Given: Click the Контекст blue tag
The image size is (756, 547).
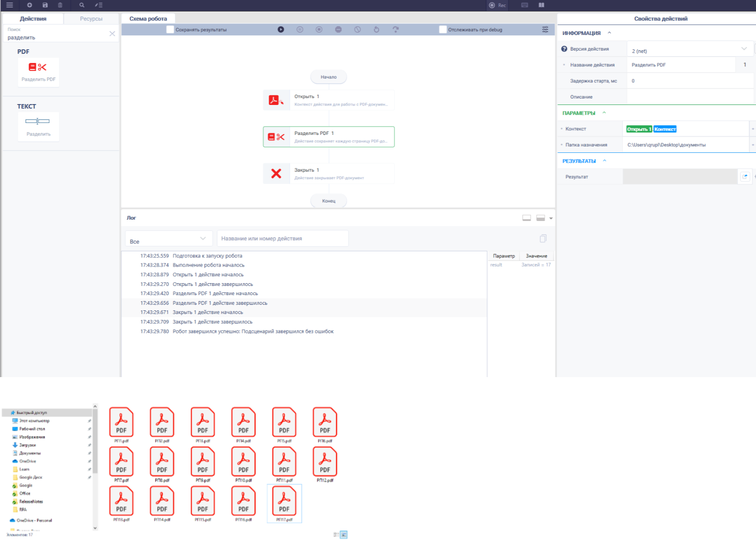Looking at the screenshot, I should point(665,129).
